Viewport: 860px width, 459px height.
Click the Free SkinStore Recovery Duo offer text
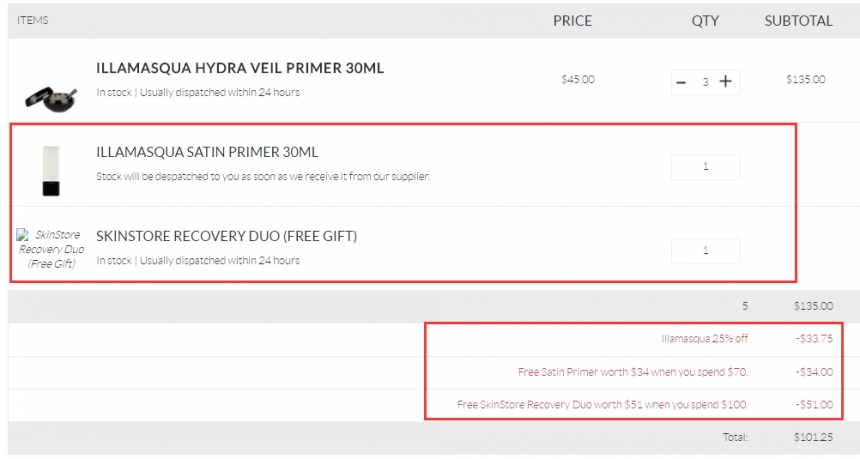click(602, 405)
